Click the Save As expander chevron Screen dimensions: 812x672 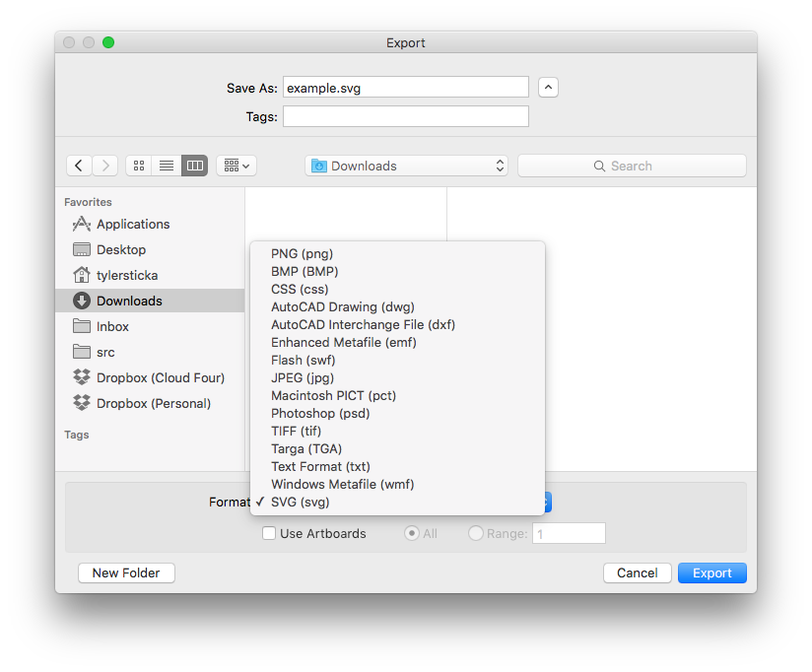pos(548,87)
